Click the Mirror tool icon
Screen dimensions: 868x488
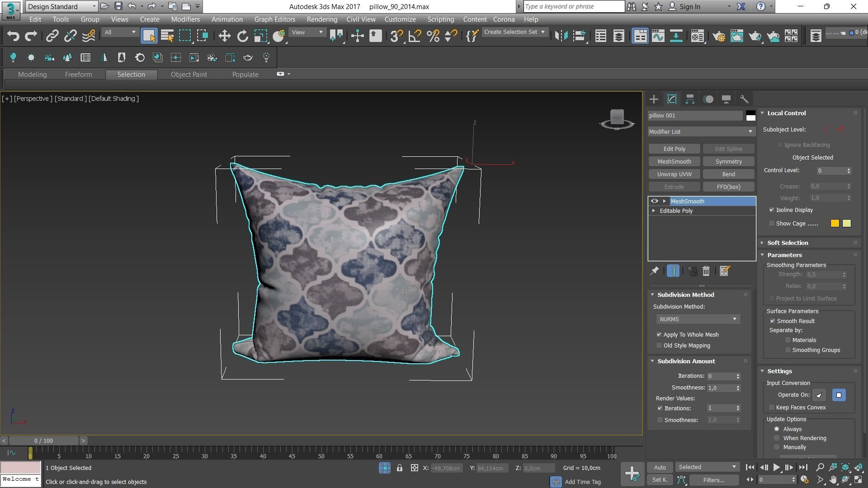click(x=561, y=36)
